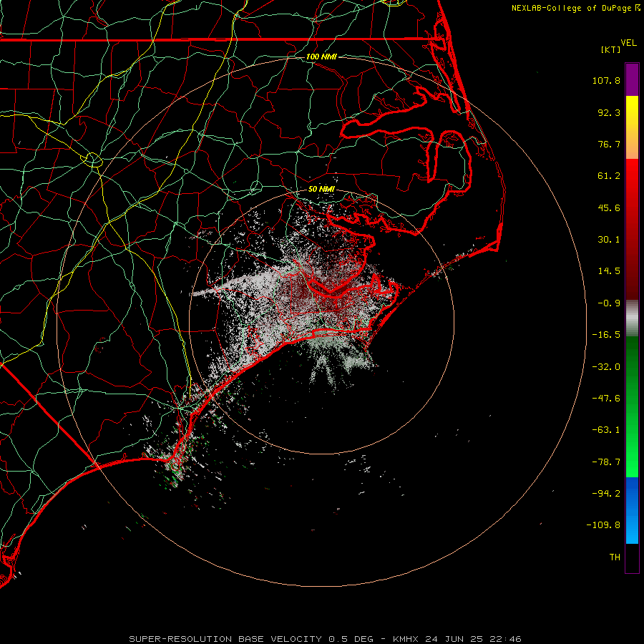Click the 92.3 legend value
644x644 pixels.
click(609, 112)
